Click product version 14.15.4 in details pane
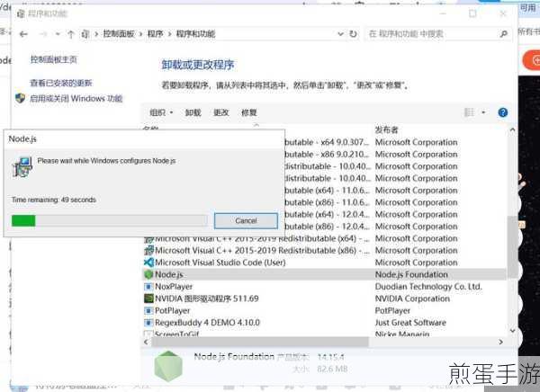Viewport: 540px width, 392px height. 330,358
